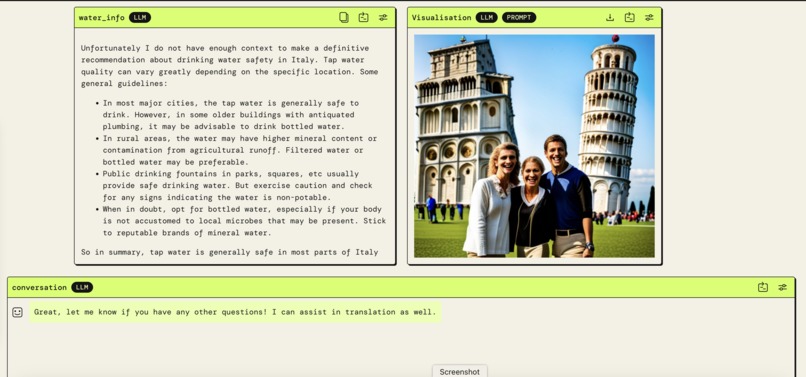Image resolution: width=806 pixels, height=377 pixels.
Task: Click the Screenshot button at the bottom
Action: pyautogui.click(x=460, y=371)
